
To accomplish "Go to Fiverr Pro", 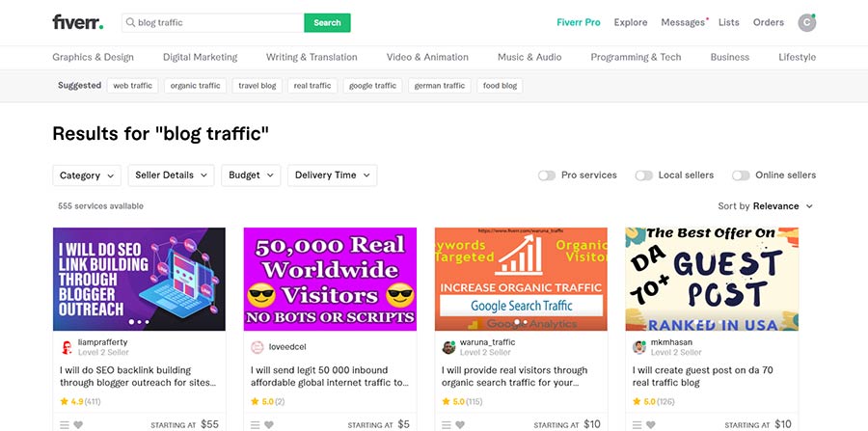I will [579, 23].
